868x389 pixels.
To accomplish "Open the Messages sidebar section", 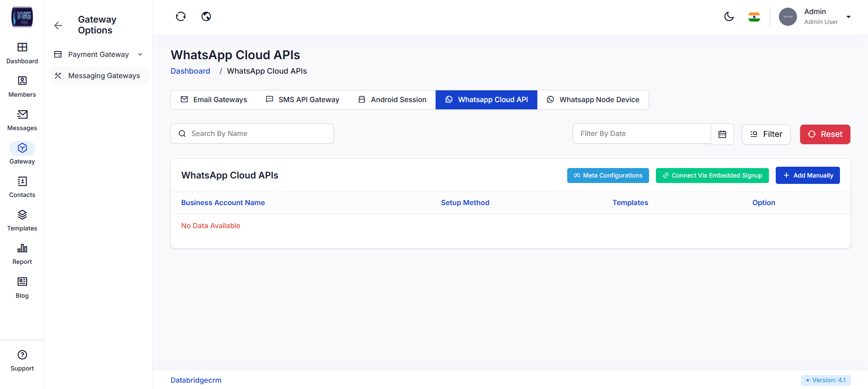I will pyautogui.click(x=22, y=114).
